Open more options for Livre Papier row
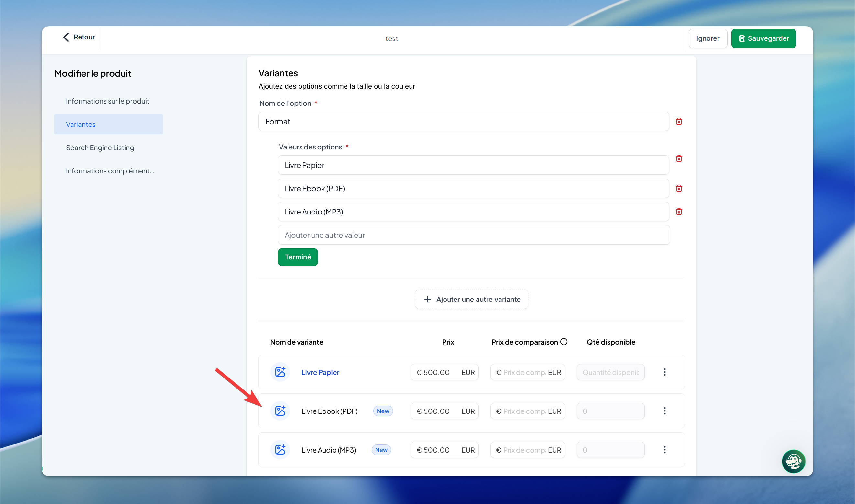This screenshot has width=855, height=504. tap(664, 372)
